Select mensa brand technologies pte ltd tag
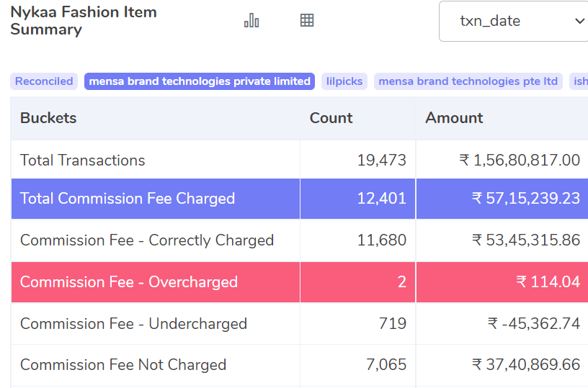Viewport: 588px width, 388px height. tap(468, 81)
